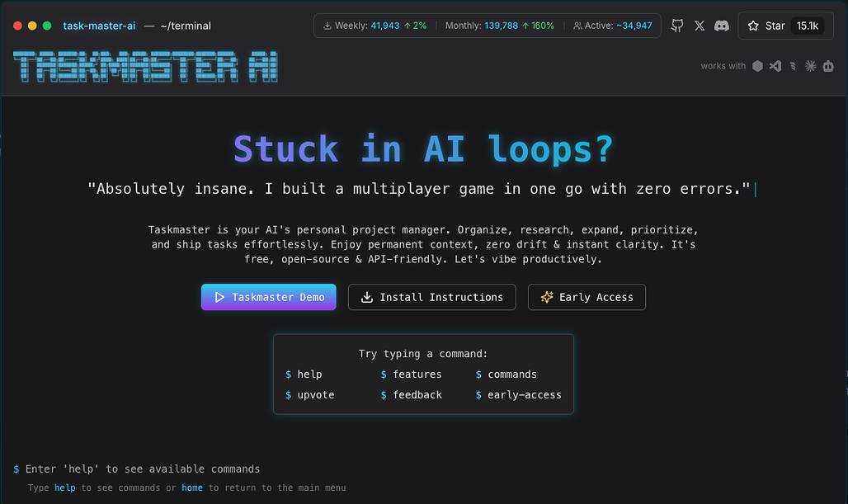848x504 pixels.
Task: Click the blue "home" link in the bottom hint
Action: (192, 488)
